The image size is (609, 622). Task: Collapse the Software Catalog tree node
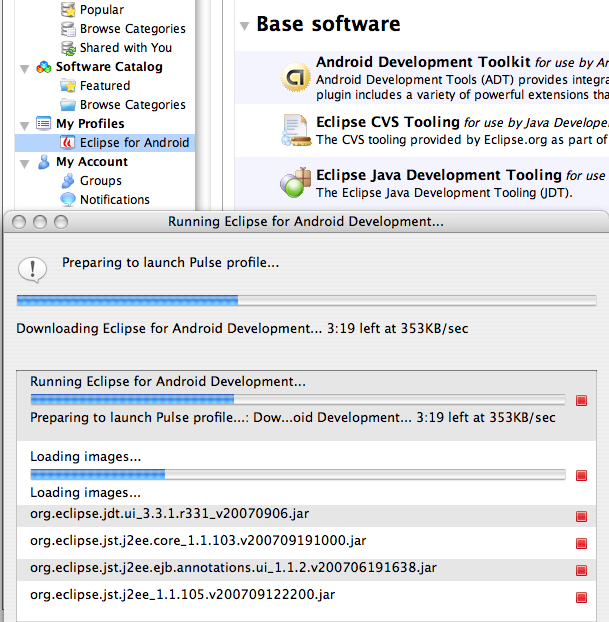[x=25, y=69]
